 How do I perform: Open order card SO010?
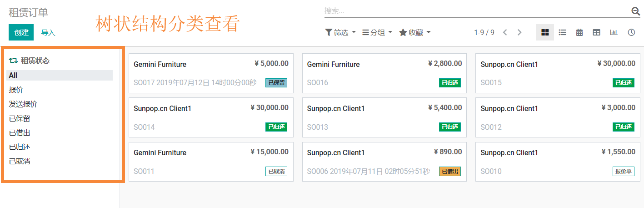tap(558, 162)
